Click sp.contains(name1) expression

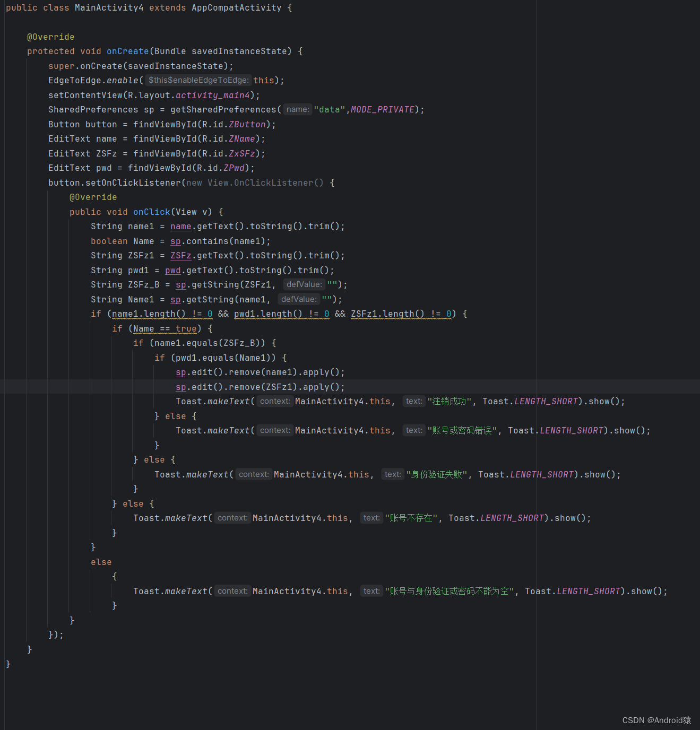click(218, 241)
